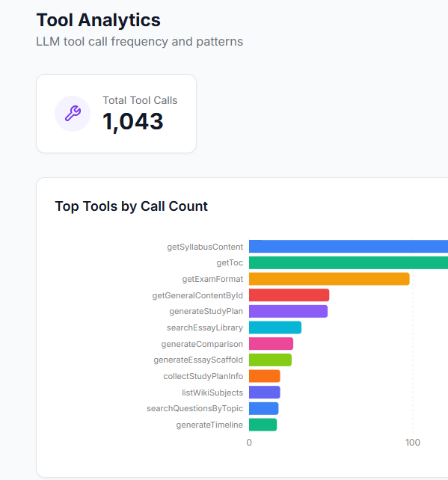
Task: Click the generateTimeline axis label
Action: tap(209, 425)
